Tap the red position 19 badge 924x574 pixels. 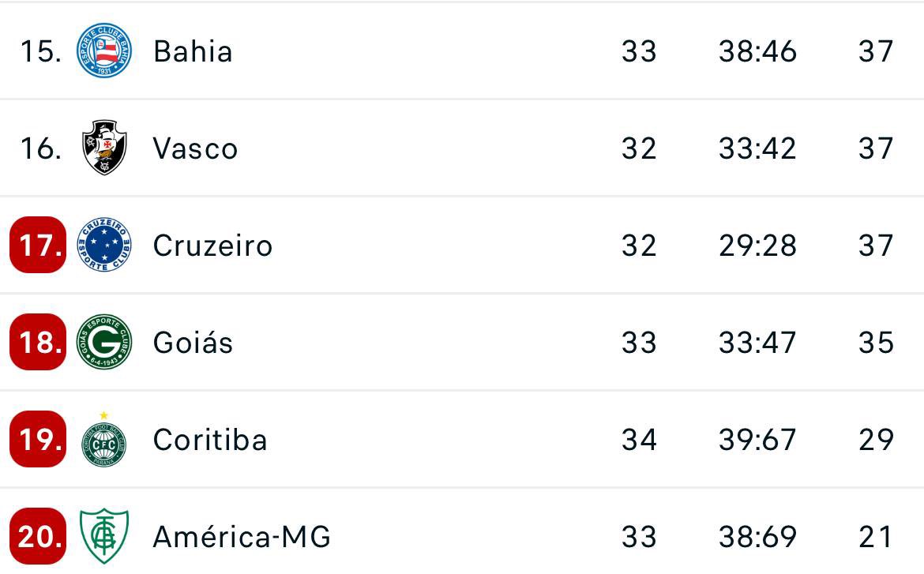(38, 439)
